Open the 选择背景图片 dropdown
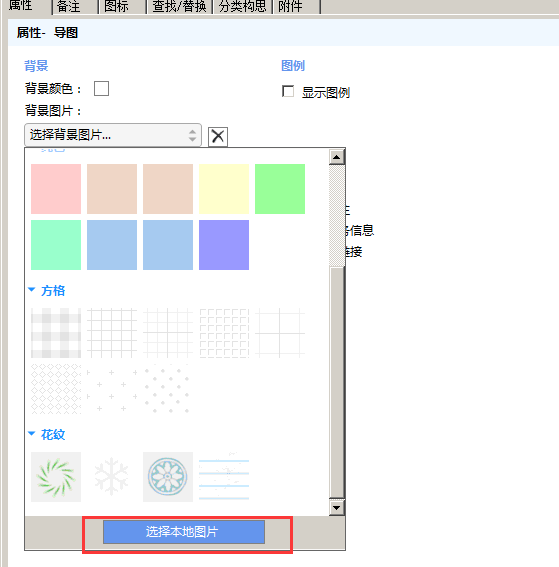 (x=113, y=135)
